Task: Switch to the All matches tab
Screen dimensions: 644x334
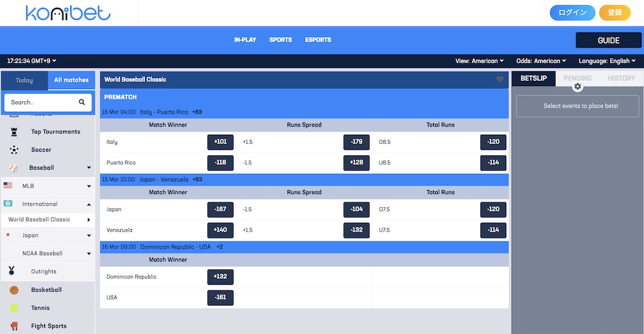Action: pyautogui.click(x=72, y=80)
